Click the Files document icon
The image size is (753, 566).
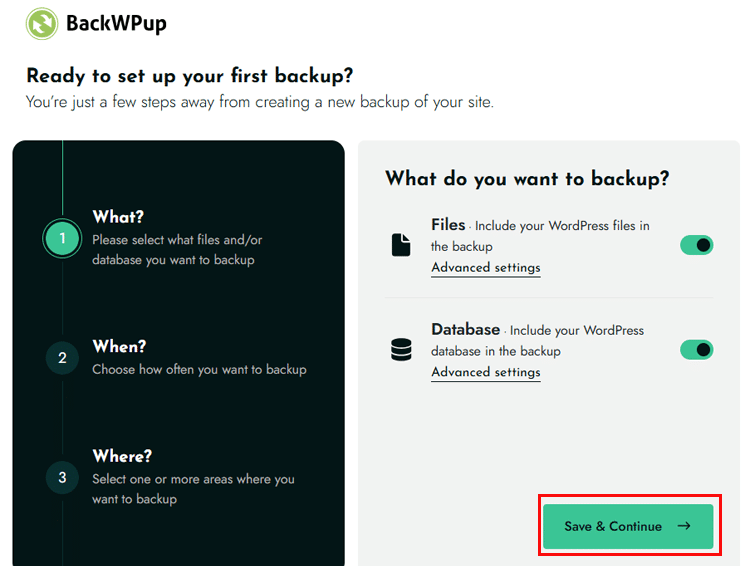401,245
